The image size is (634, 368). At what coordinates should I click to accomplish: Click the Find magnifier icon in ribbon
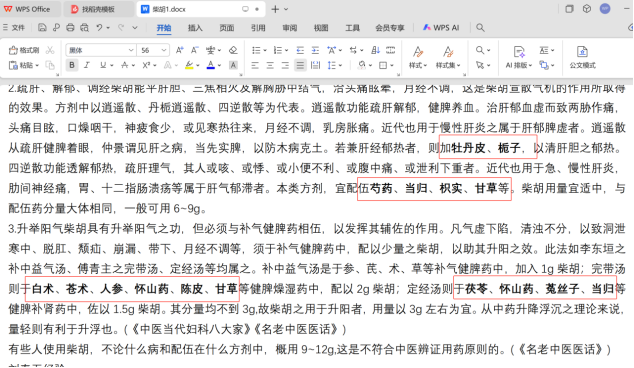[480, 50]
